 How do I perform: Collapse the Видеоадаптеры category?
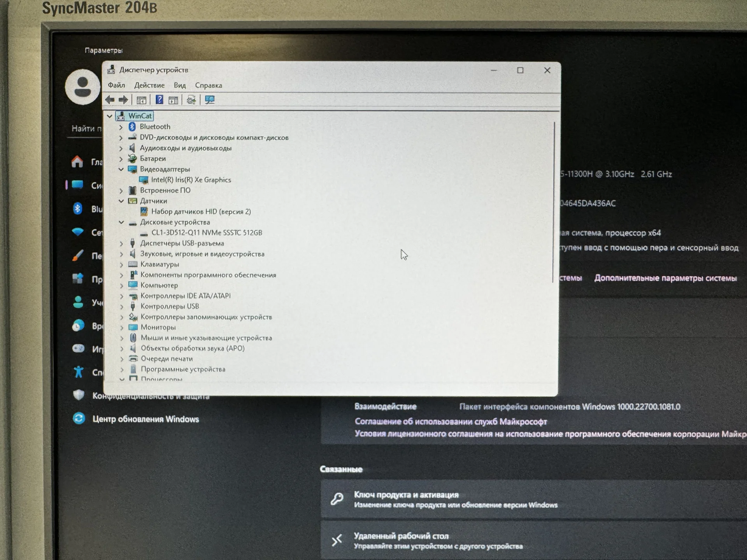pyautogui.click(x=121, y=169)
